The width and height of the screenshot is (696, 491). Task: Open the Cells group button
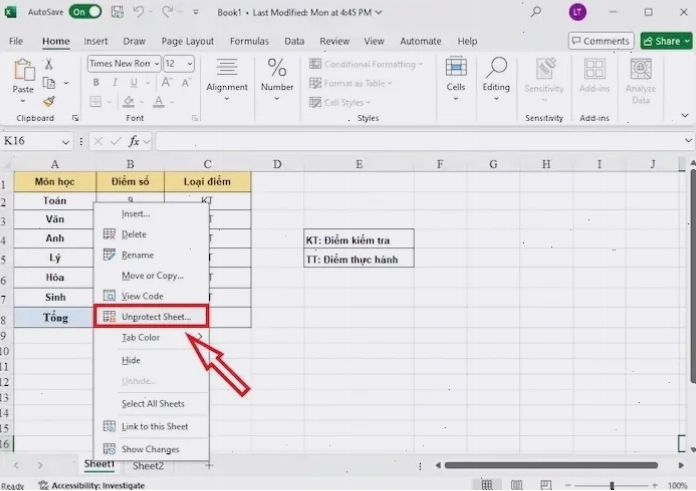point(456,80)
